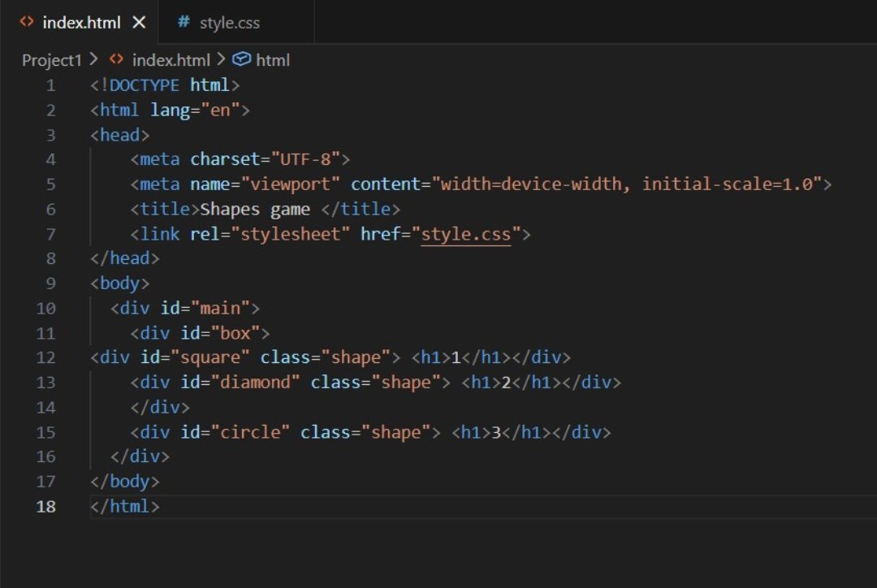Click the h1 content 1 on line 12
877x588 pixels.
[x=456, y=357]
